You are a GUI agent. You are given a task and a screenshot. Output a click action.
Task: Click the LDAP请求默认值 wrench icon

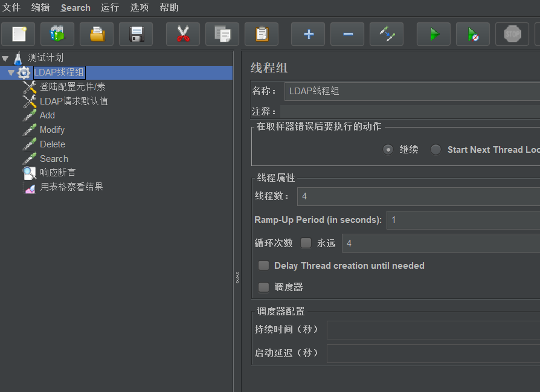click(x=30, y=101)
